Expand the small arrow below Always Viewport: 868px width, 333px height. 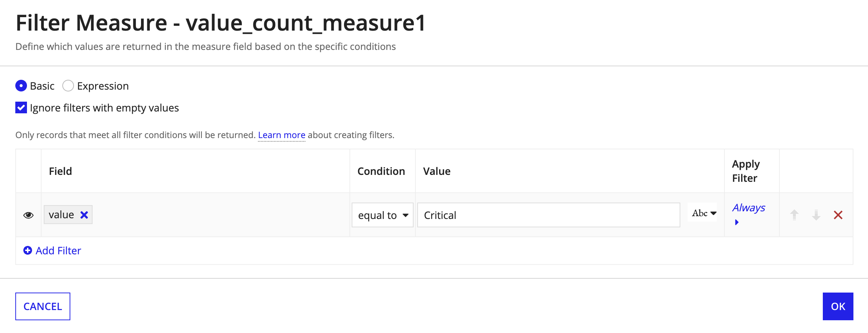coord(737,222)
